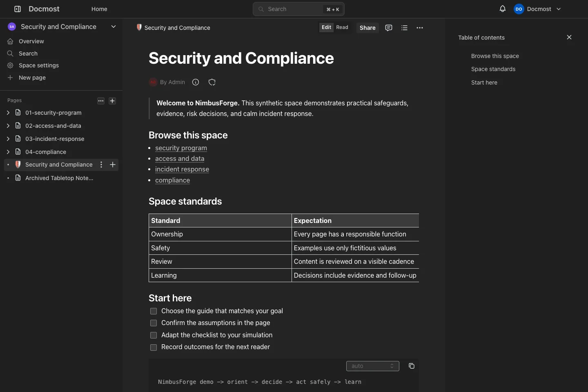Toggle the sidebar panel icon

[18, 9]
